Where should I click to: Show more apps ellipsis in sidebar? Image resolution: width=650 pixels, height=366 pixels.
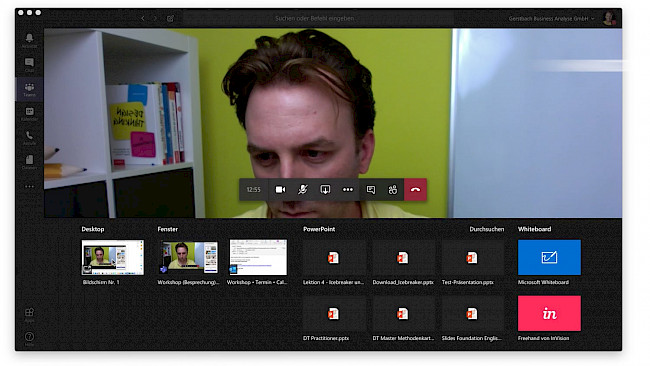[x=29, y=187]
